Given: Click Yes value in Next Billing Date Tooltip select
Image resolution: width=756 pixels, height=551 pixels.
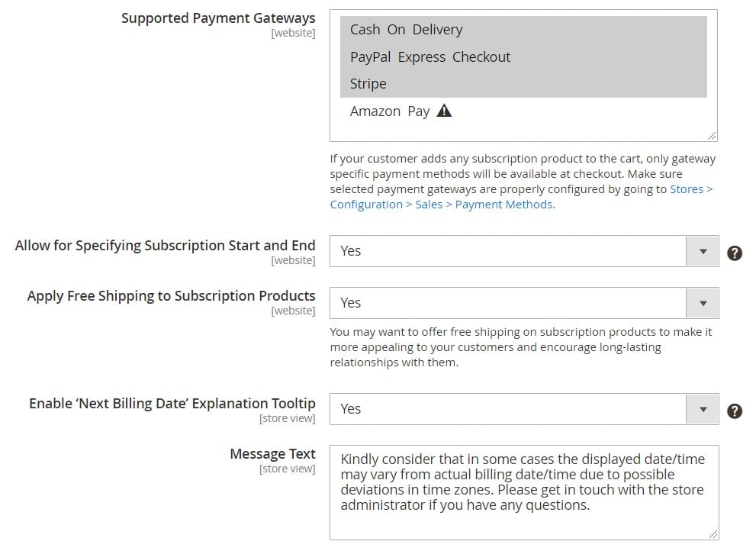Looking at the screenshot, I should 350,409.
